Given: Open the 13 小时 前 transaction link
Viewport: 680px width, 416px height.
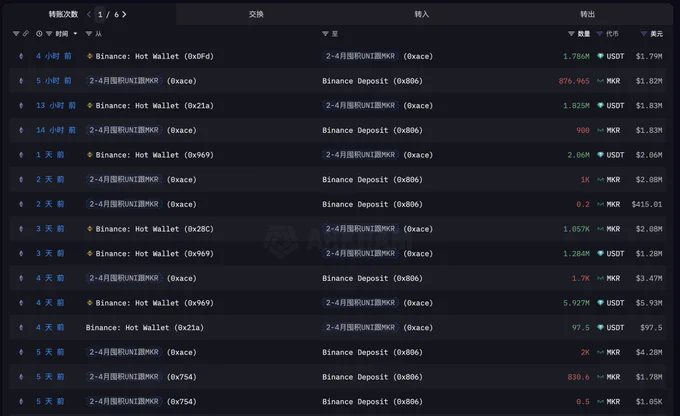Looking at the screenshot, I should (x=56, y=105).
